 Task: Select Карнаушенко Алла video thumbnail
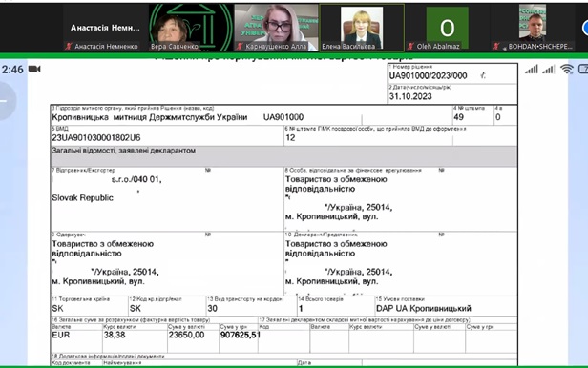coord(277,28)
